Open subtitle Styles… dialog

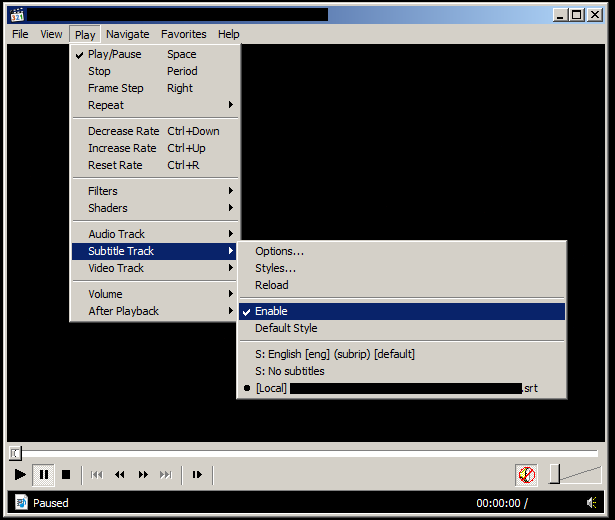402,268
